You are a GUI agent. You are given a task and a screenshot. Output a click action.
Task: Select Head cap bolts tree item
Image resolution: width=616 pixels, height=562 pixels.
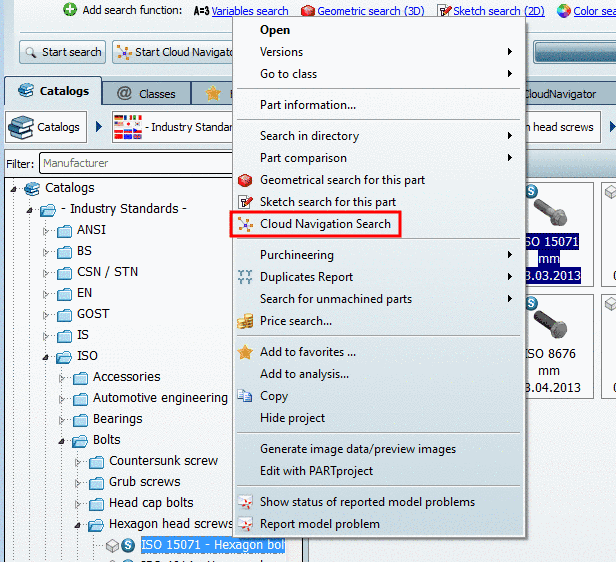tap(151, 503)
